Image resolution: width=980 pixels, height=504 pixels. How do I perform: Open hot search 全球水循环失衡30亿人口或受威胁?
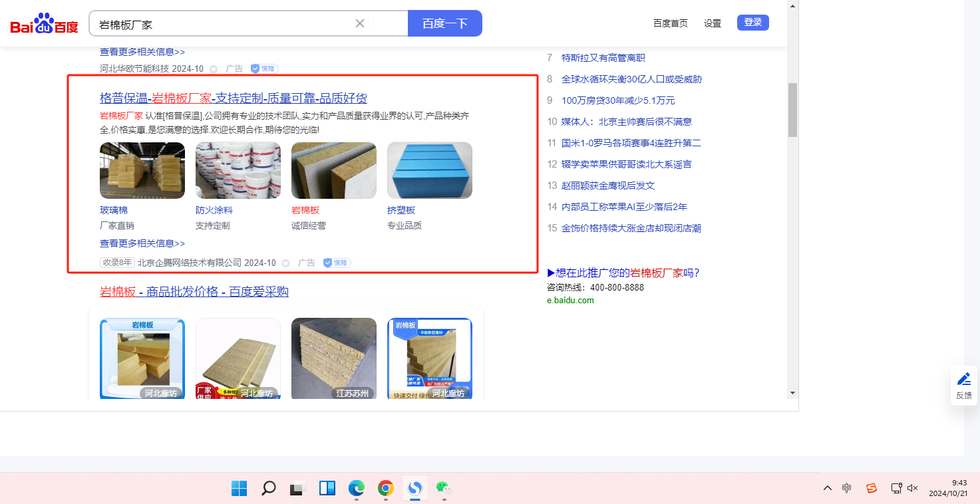click(631, 79)
